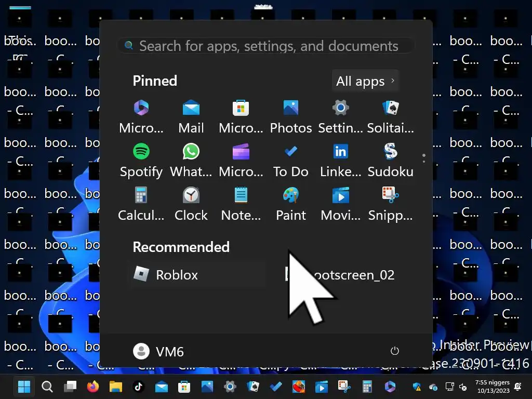Click the 10/13/2023 date in taskbar
The height and width of the screenshot is (399, 532).
coord(494,391)
